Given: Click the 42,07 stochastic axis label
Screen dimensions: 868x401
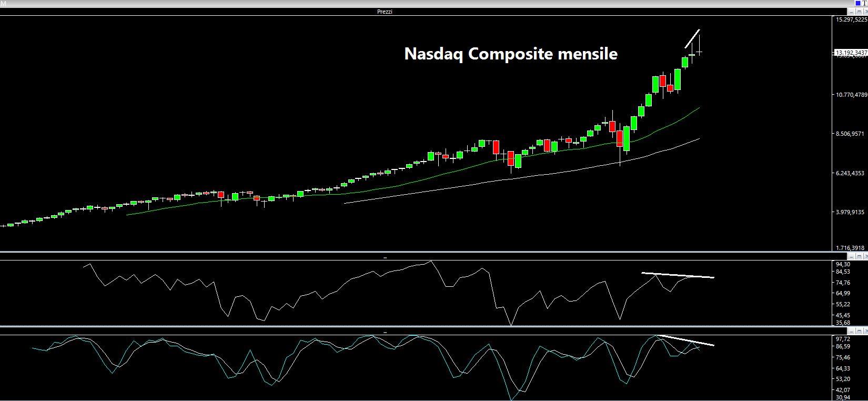Looking at the screenshot, I should (843, 390).
